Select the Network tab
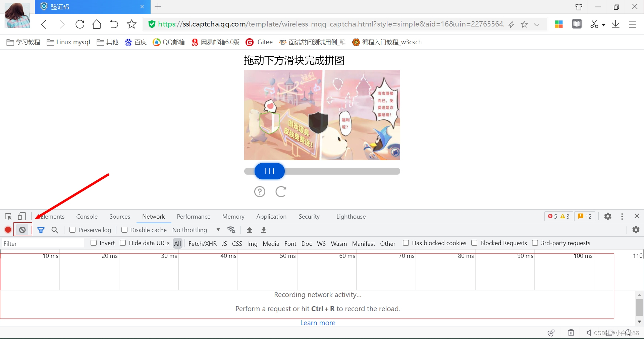The image size is (644, 339). [154, 217]
